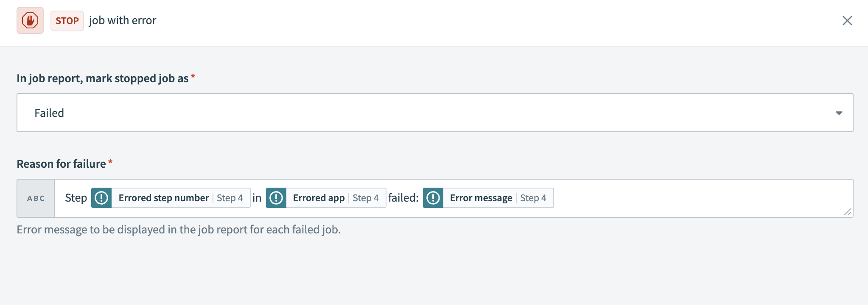The image size is (868, 305).
Task: Click the warning icon on Errored app token
Action: point(276,197)
